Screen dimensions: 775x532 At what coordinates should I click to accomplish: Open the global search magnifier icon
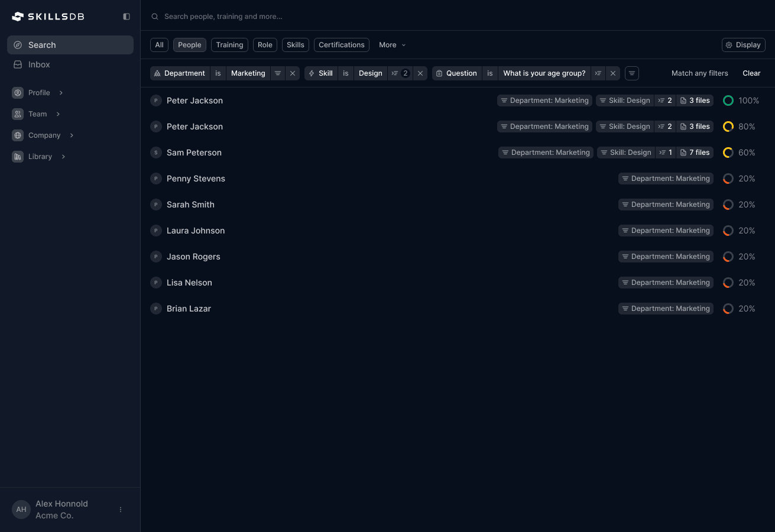(x=154, y=16)
